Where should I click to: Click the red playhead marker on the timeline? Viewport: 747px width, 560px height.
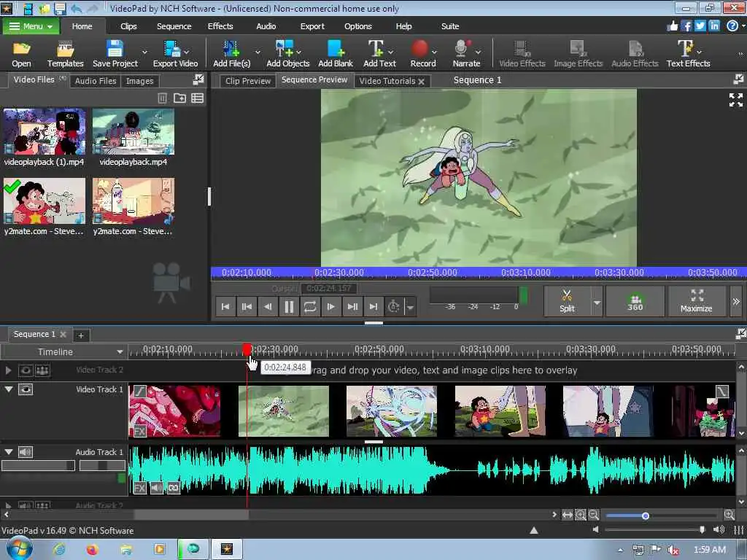tap(247, 349)
